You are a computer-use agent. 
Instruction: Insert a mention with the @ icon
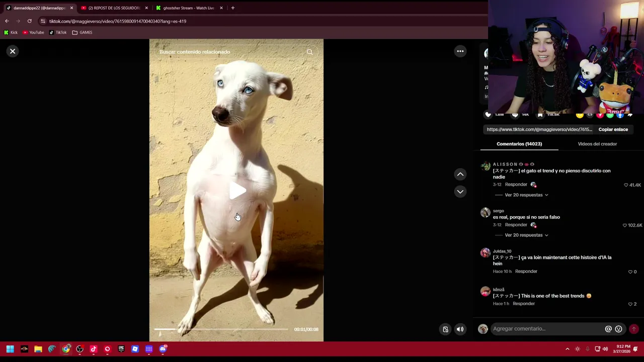(x=608, y=329)
